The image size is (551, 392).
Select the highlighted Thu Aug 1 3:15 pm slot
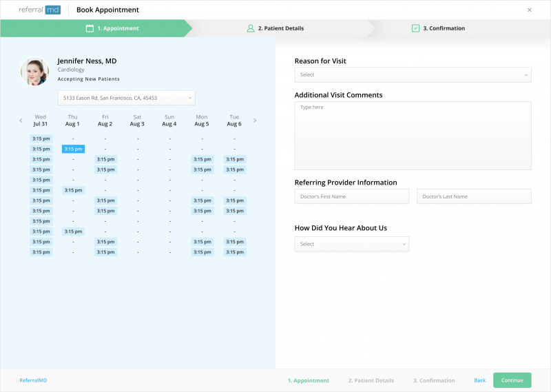coord(73,149)
